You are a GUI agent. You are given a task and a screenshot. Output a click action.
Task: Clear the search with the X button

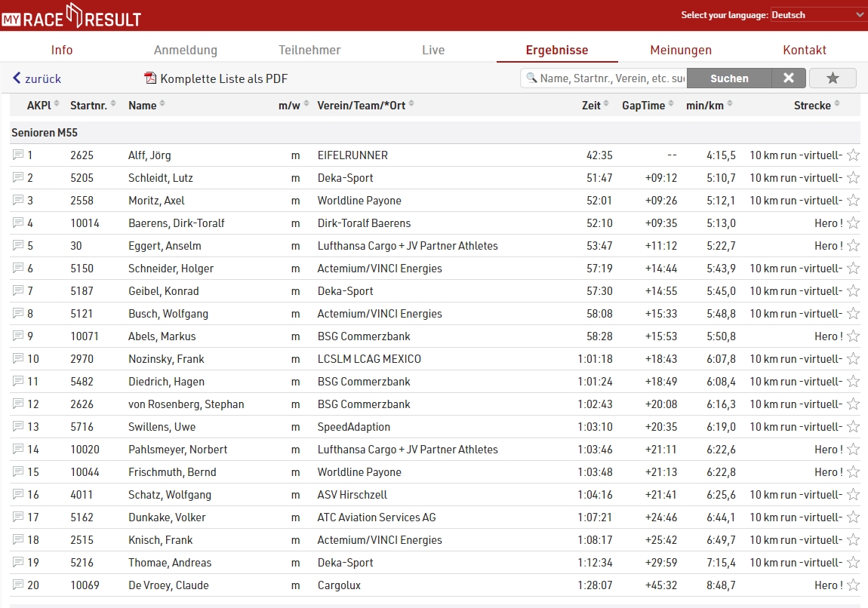[x=789, y=78]
